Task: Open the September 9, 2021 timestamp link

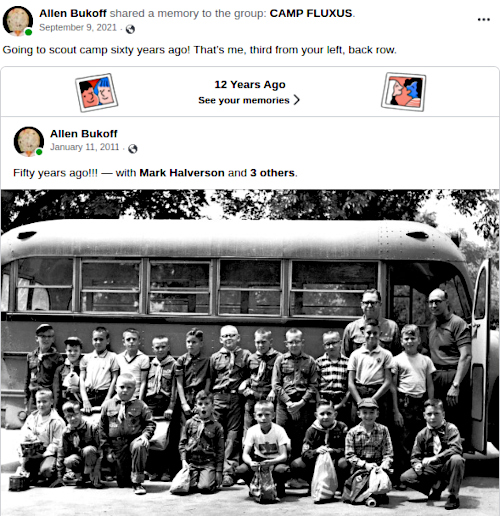Action: tap(78, 28)
